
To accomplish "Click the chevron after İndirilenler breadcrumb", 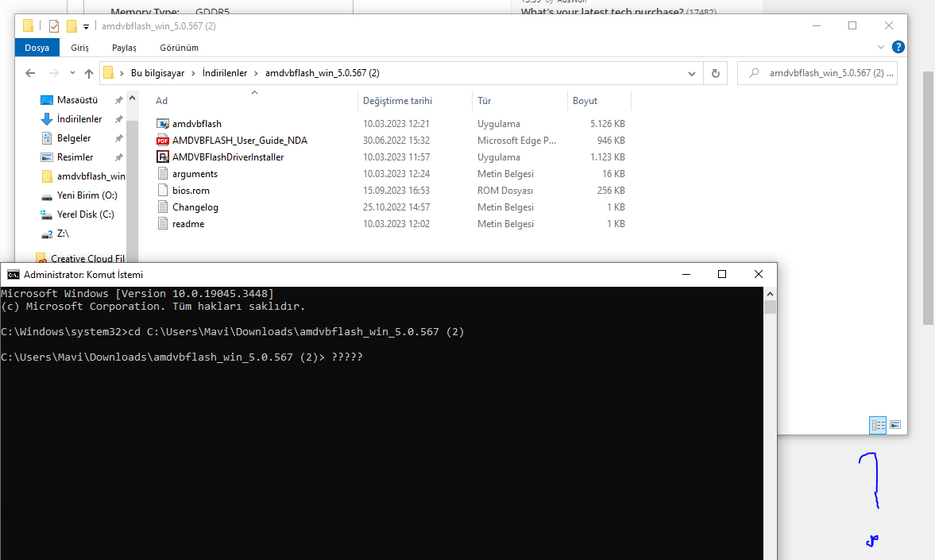I will tap(257, 73).
